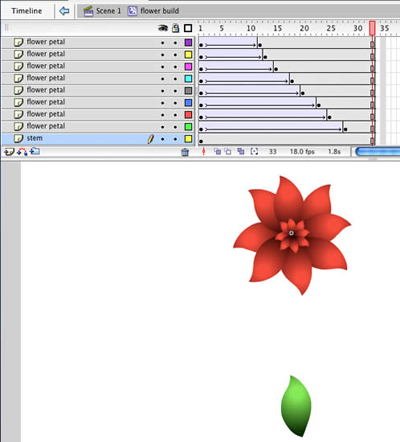Click the green outline color swatch

188,127
